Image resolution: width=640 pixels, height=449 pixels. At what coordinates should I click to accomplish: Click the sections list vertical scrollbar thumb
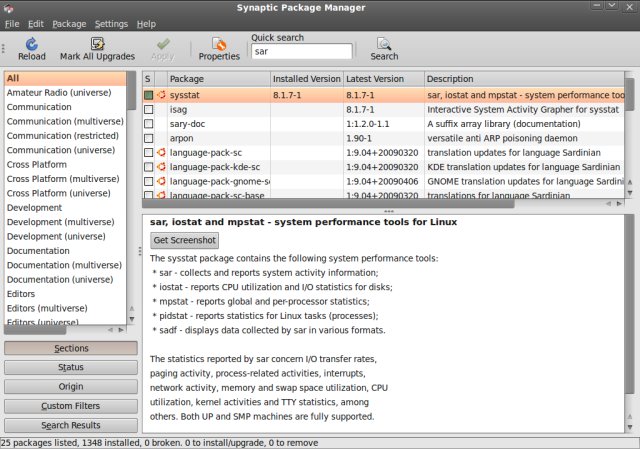(131, 91)
